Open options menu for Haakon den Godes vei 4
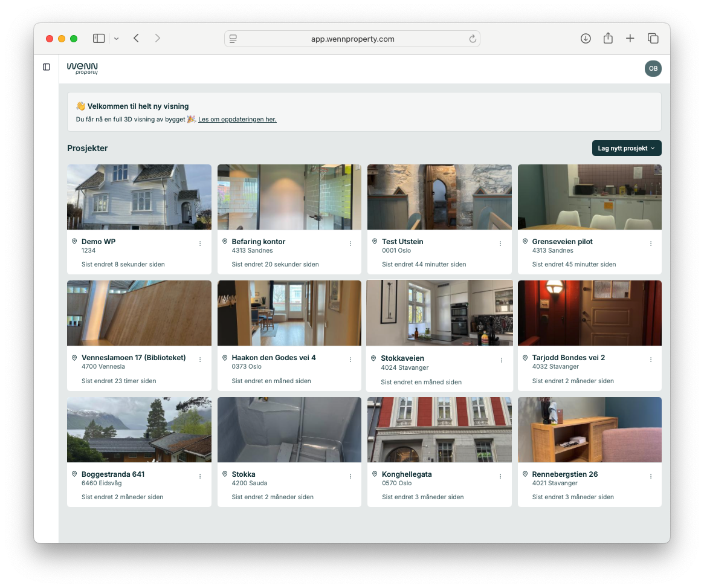This screenshot has width=704, height=588. 350,360
